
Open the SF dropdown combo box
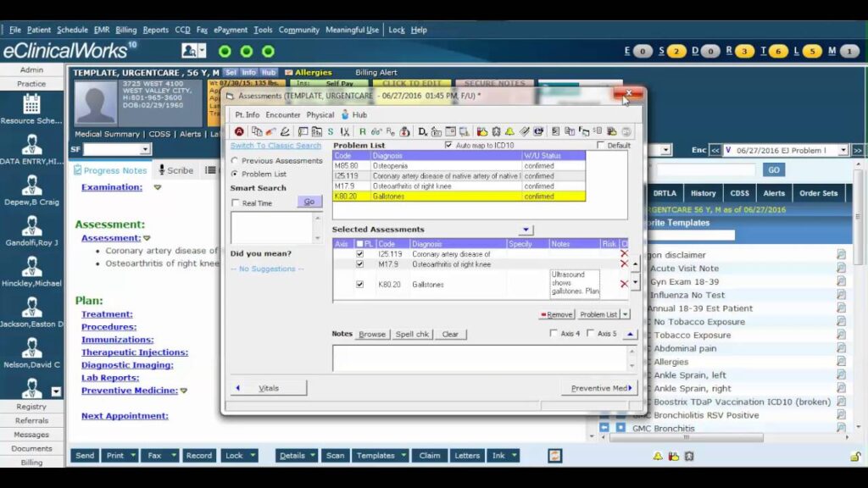[145, 149]
